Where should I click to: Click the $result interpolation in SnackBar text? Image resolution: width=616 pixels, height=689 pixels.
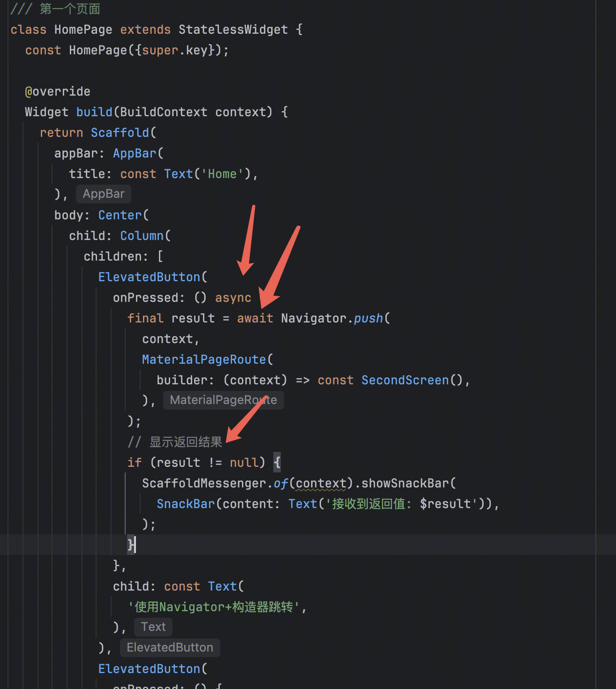point(445,504)
